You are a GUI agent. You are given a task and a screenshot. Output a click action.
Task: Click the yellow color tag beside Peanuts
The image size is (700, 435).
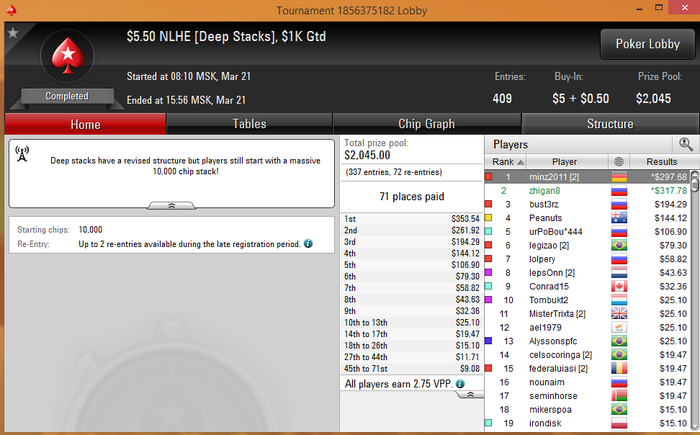[488, 218]
